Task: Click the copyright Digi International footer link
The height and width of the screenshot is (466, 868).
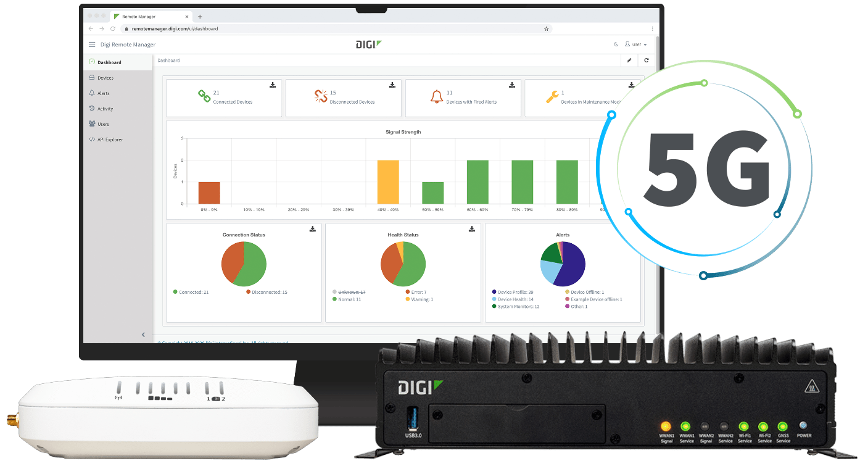Action: (x=223, y=342)
